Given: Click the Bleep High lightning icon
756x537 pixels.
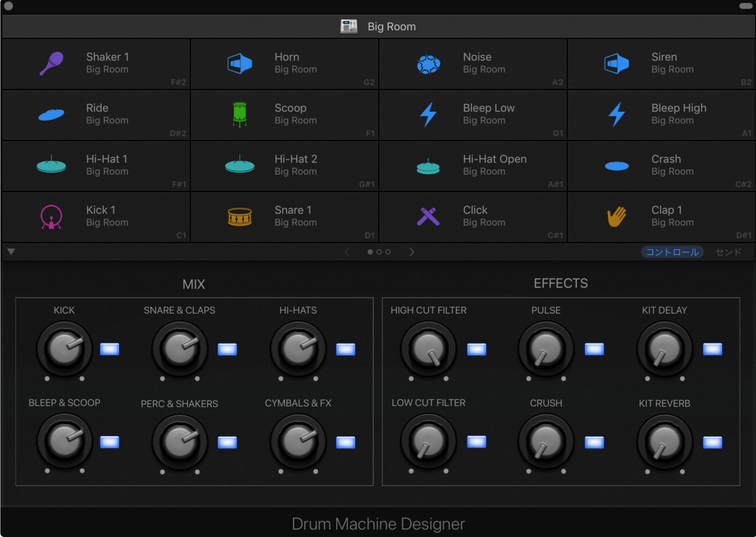Looking at the screenshot, I should click(617, 115).
